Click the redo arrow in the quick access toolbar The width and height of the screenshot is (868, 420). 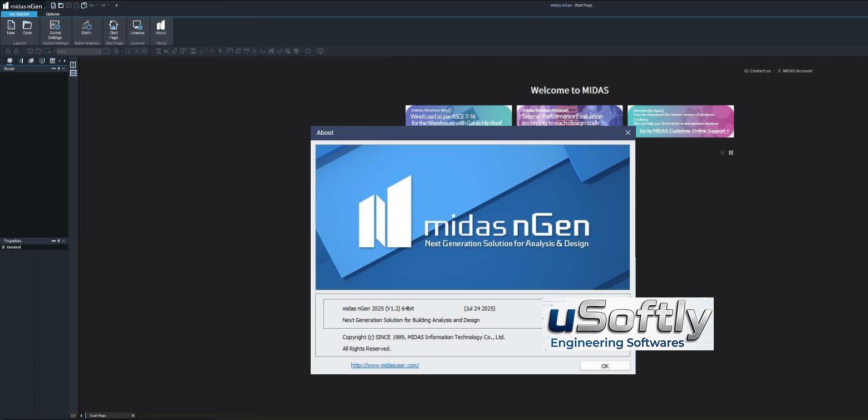pyautogui.click(x=104, y=5)
